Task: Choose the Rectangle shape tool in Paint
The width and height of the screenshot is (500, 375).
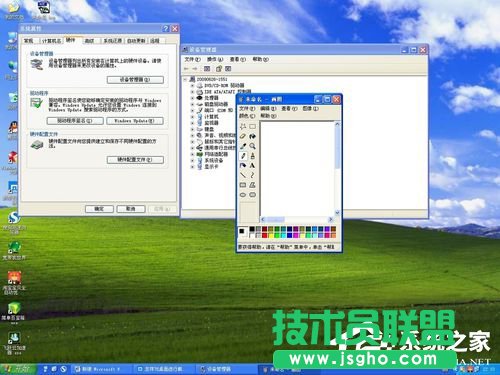Action: pos(243,185)
